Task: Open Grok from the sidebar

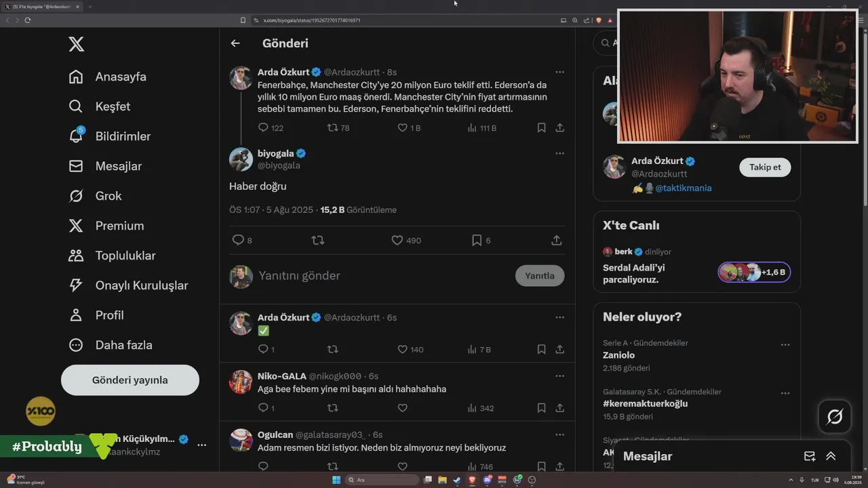Action: (96, 196)
